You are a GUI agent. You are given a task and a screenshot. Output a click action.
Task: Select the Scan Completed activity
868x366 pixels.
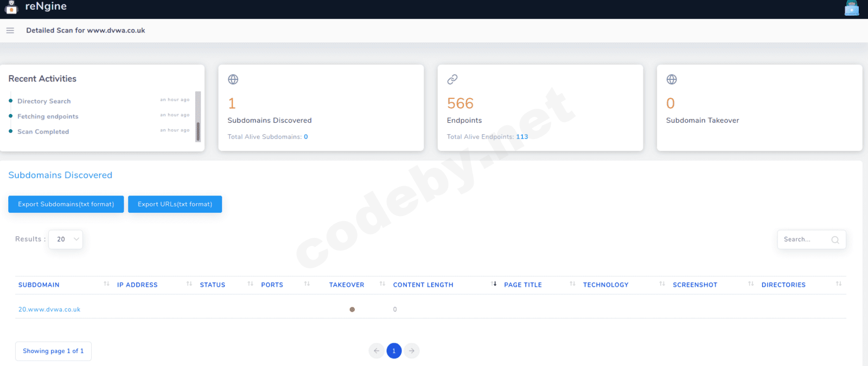[x=43, y=131]
